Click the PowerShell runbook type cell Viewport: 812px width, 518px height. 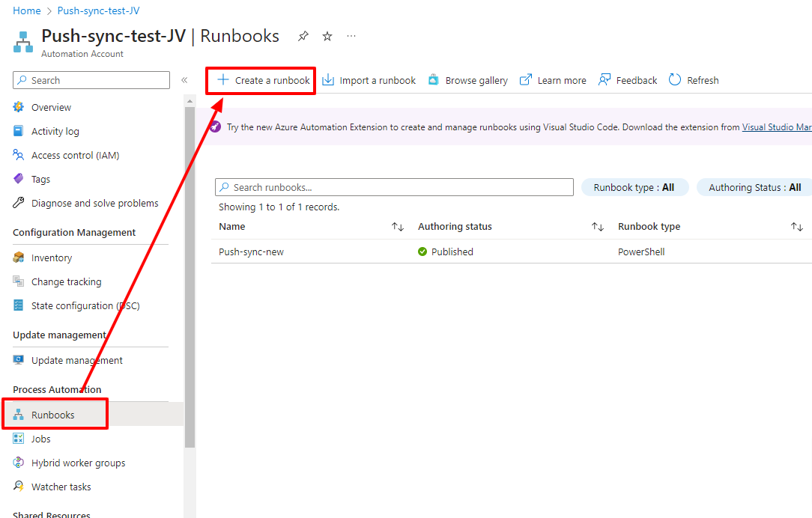click(641, 252)
